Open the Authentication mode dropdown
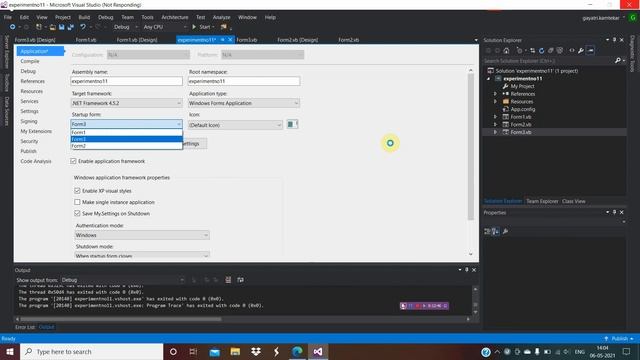640x360 pixels. click(x=142, y=235)
